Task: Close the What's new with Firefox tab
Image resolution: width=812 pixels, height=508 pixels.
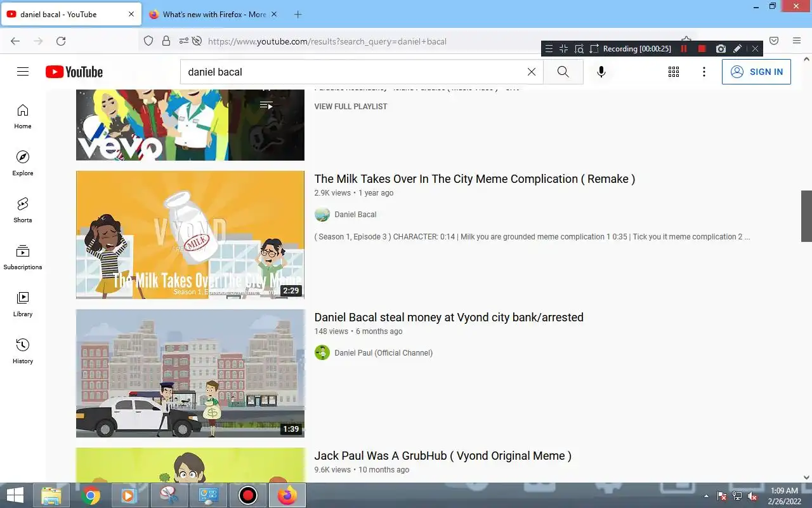Action: point(273,14)
